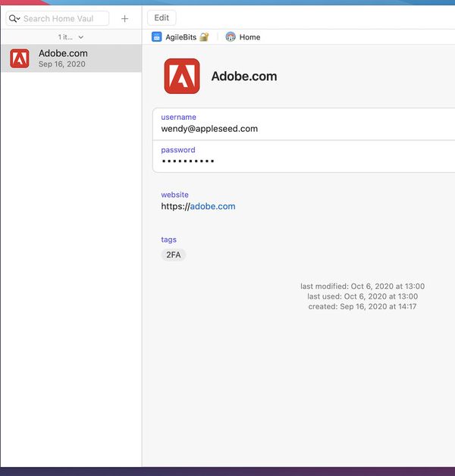Click the Adobe.com item title

pos(243,76)
